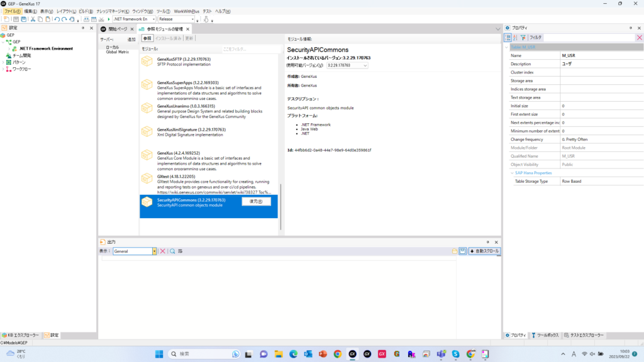Viewport: 644px width, 362px height.
Task: Clear the properties filter with red X
Action: [640, 38]
